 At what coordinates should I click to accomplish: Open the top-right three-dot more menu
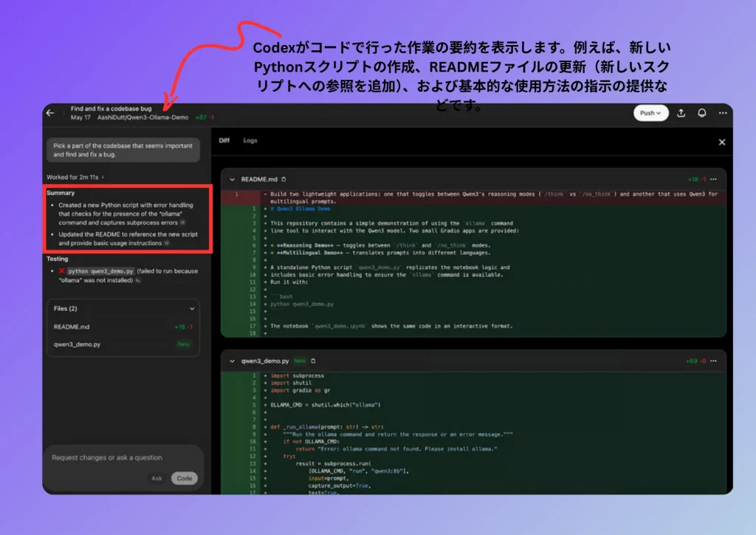pyautogui.click(x=723, y=113)
